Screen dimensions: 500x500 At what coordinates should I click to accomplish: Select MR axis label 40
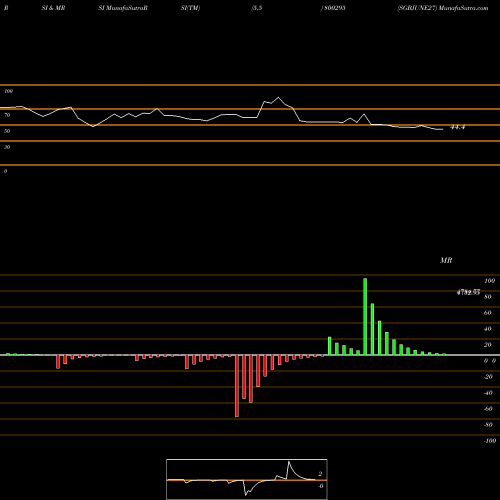[x=488, y=329]
